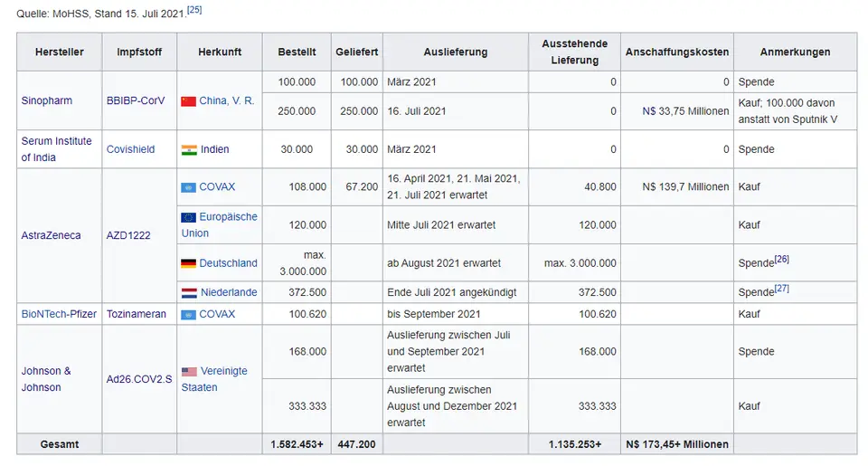
Task: Open footnote reference 25
Action: [x=194, y=9]
